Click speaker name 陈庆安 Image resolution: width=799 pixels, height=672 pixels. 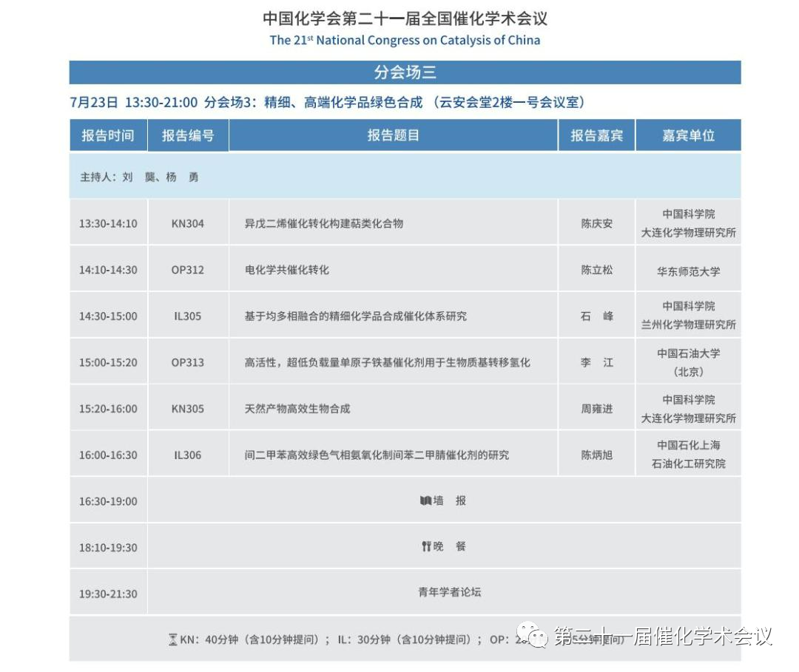pos(597,223)
